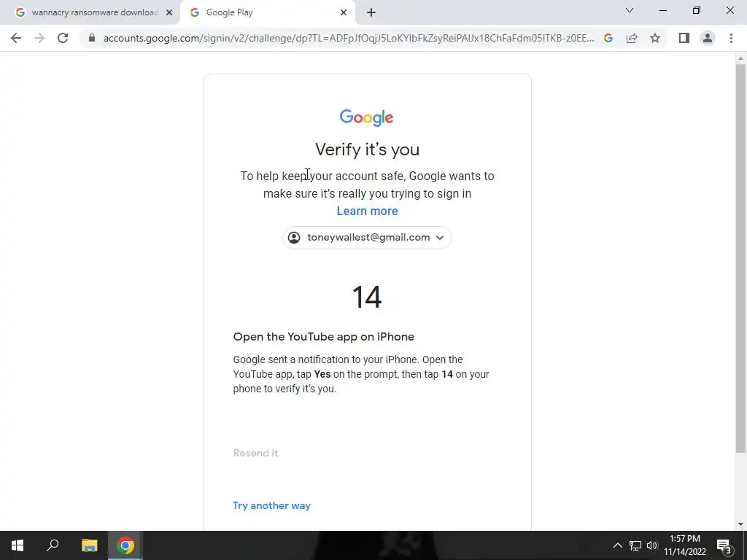Bookmark this page with the star icon
The height and width of the screenshot is (560, 747).
point(655,38)
